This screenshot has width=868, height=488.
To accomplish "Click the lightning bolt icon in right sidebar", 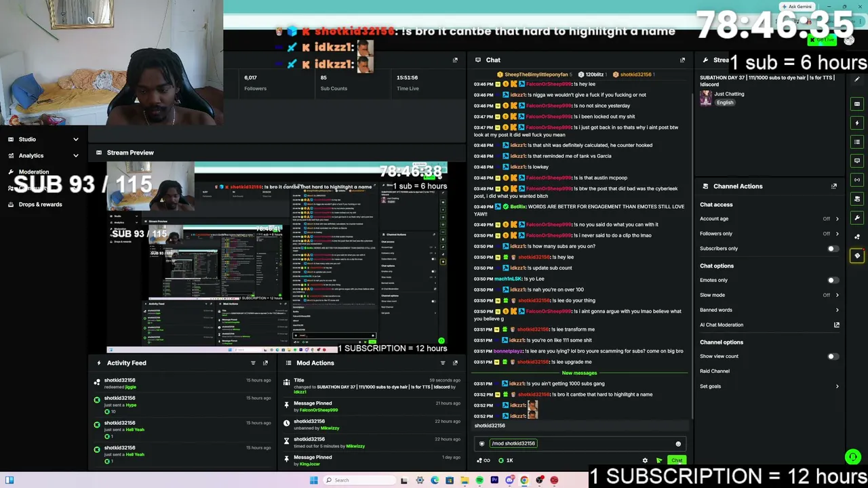I will click(857, 123).
